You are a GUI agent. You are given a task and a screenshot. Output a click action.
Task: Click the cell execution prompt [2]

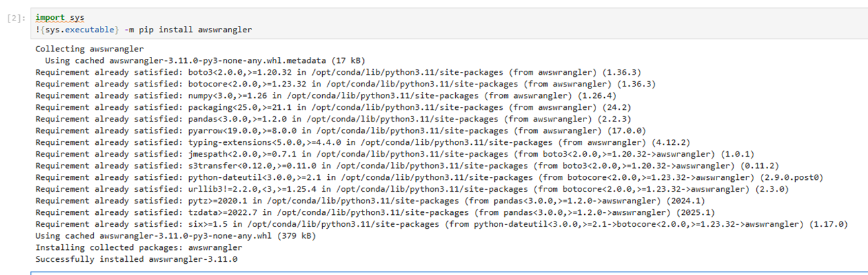(x=15, y=18)
